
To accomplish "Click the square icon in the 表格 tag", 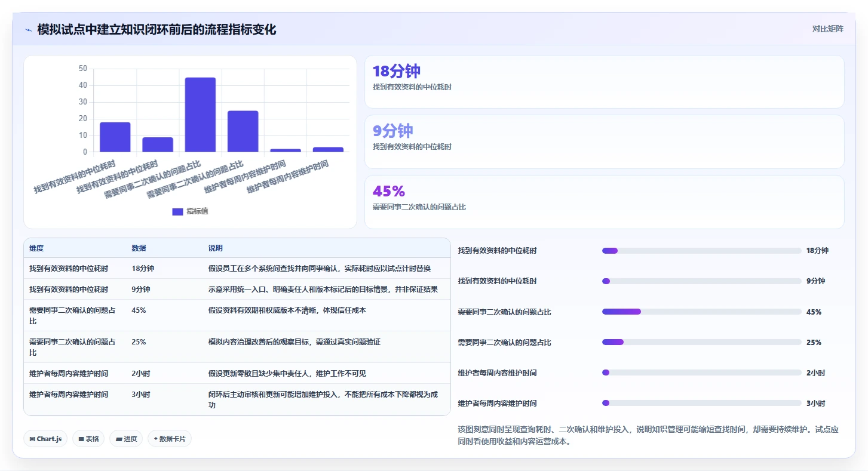I will click(81, 439).
